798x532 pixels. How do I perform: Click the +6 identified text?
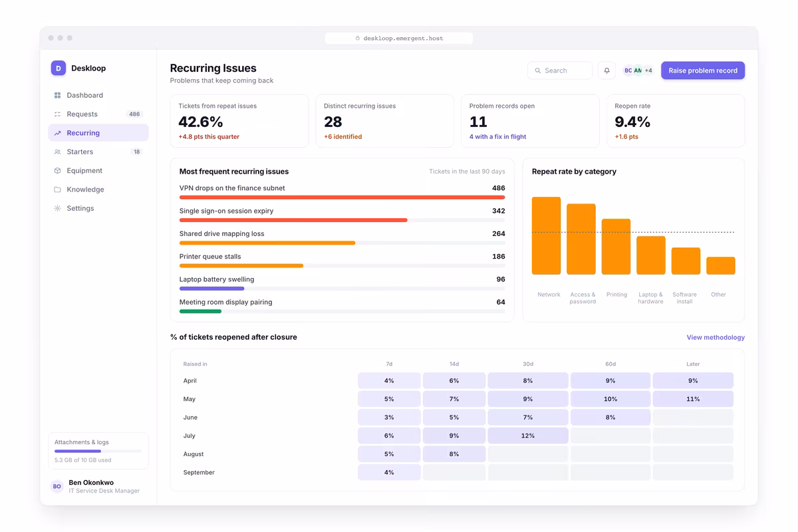[343, 137]
